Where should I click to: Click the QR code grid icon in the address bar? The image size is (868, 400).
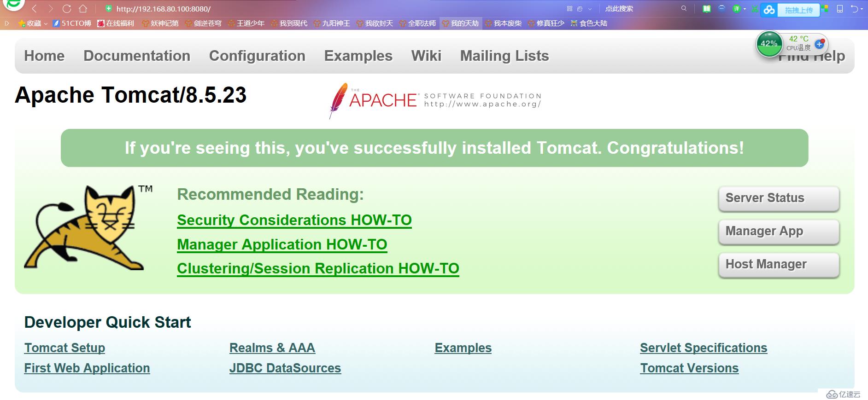tap(569, 8)
